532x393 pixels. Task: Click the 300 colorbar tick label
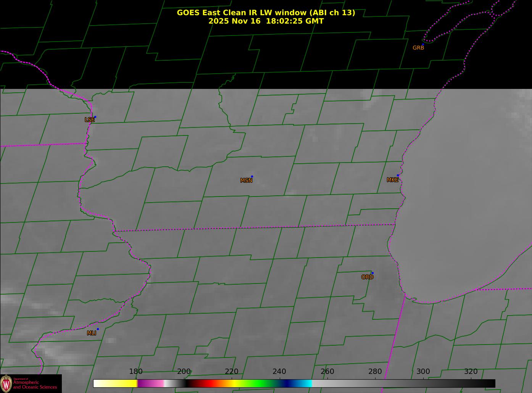pyautogui.click(x=423, y=372)
